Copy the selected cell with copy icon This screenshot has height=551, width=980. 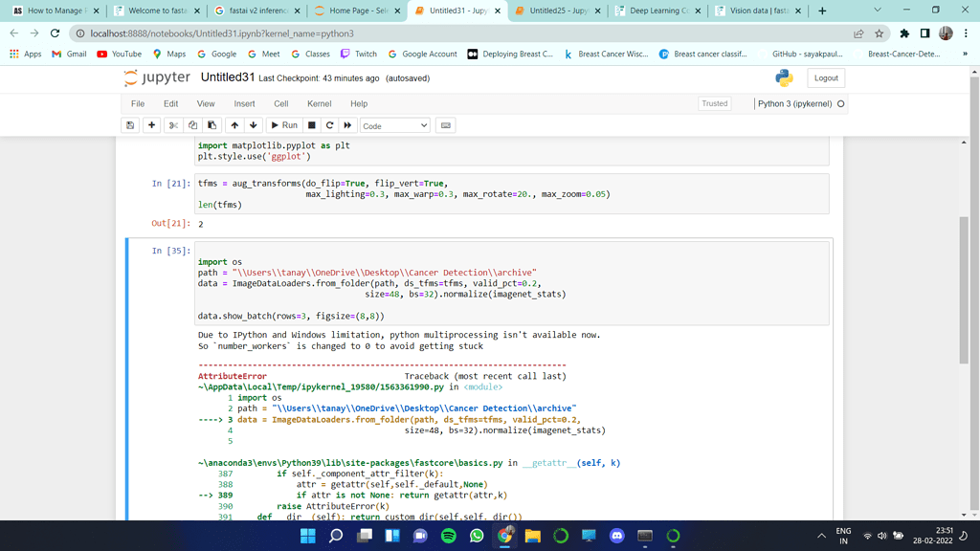193,124
